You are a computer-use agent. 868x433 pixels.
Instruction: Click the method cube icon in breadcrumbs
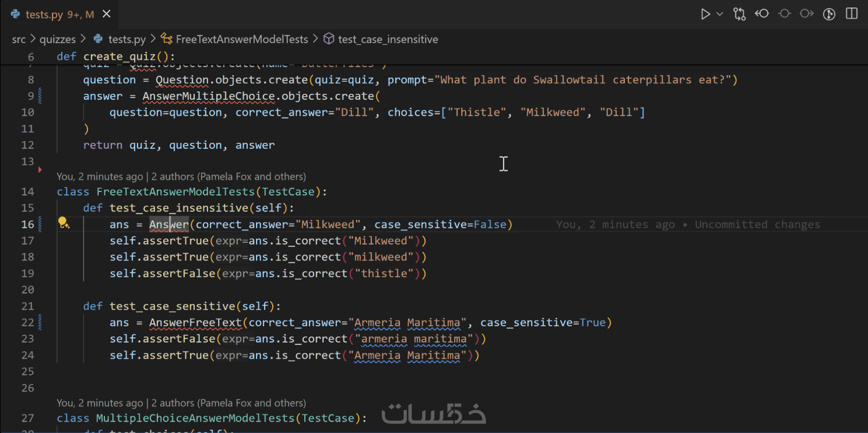329,39
